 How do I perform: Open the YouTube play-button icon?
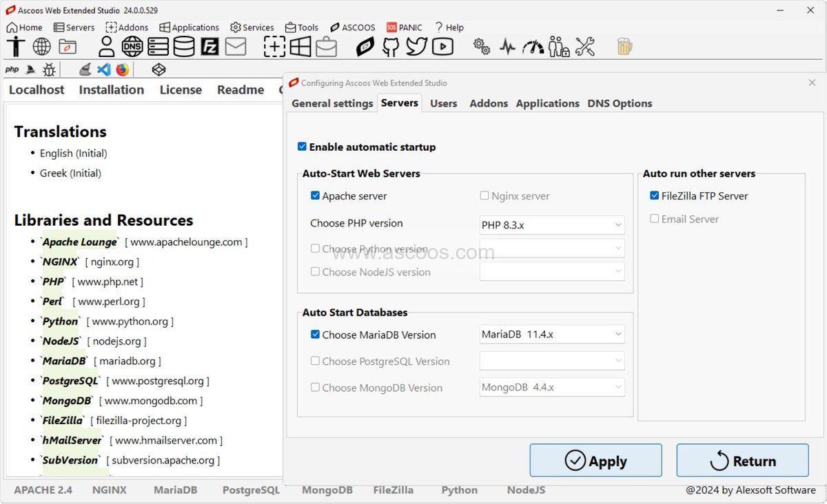(x=442, y=47)
